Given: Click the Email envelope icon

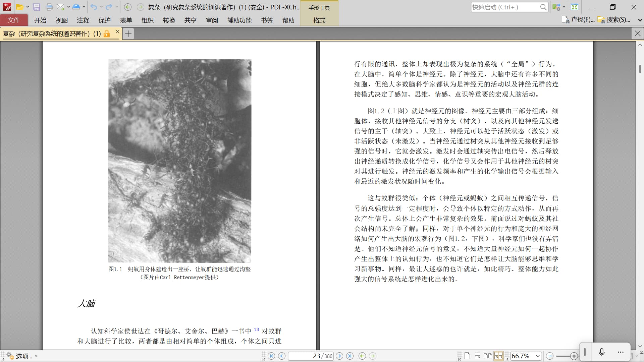Looking at the screenshot, I should coord(60,7).
